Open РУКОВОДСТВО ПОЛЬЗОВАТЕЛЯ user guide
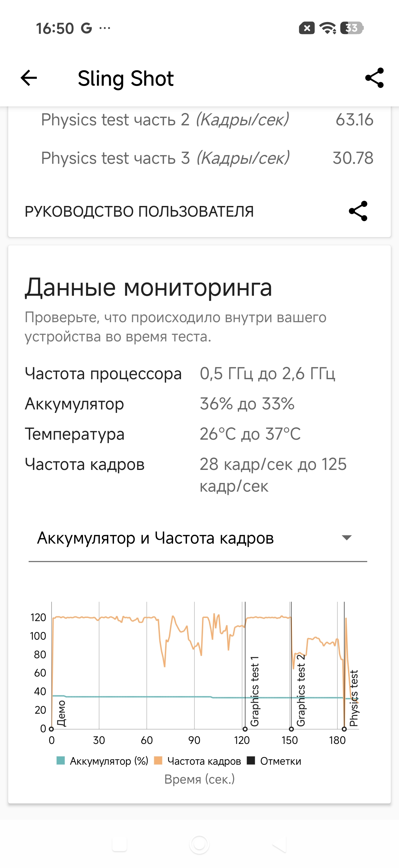 [x=139, y=212]
